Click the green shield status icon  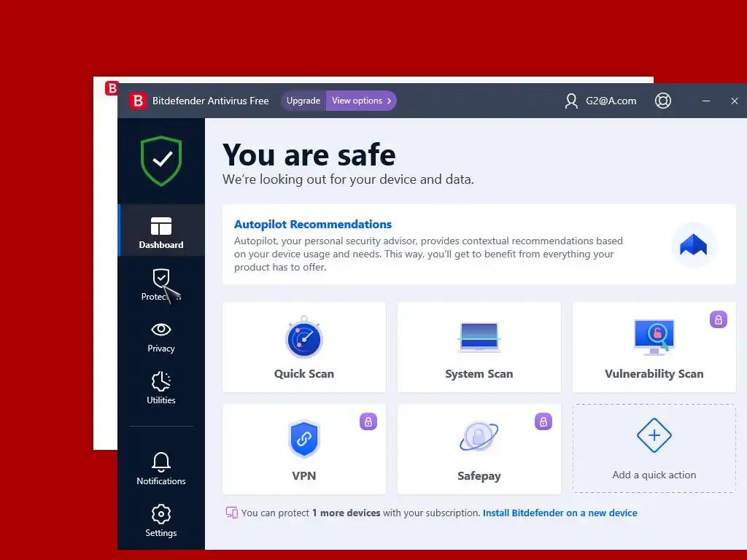(x=161, y=161)
